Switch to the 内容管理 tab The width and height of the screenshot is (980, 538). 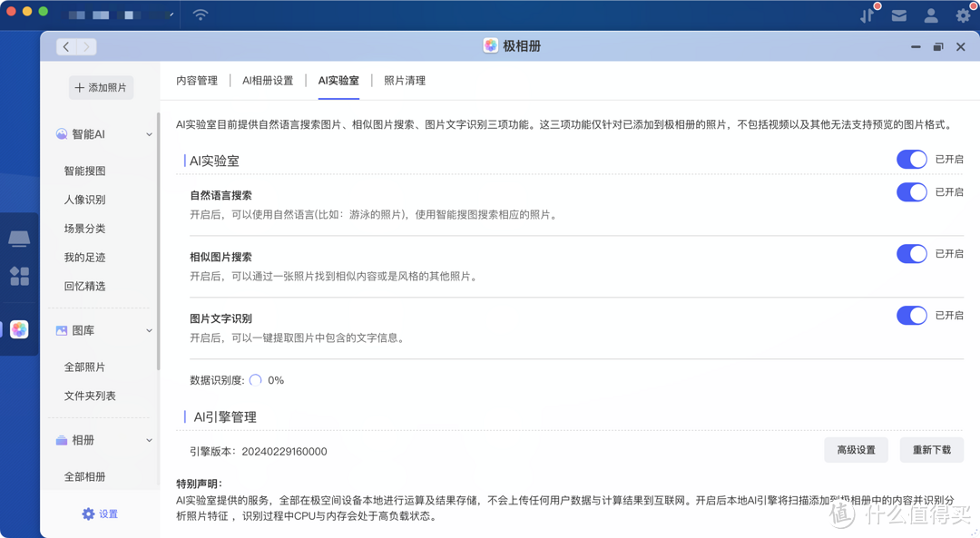197,81
